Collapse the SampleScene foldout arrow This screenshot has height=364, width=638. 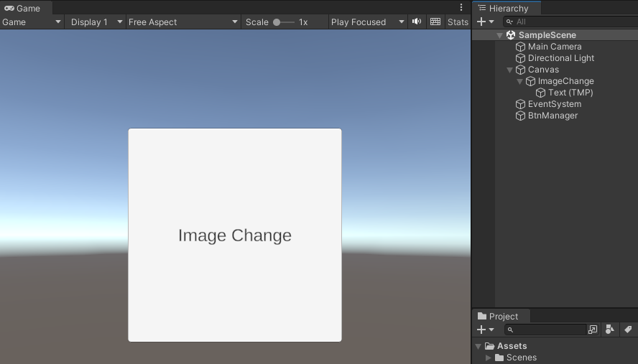pyautogui.click(x=499, y=35)
